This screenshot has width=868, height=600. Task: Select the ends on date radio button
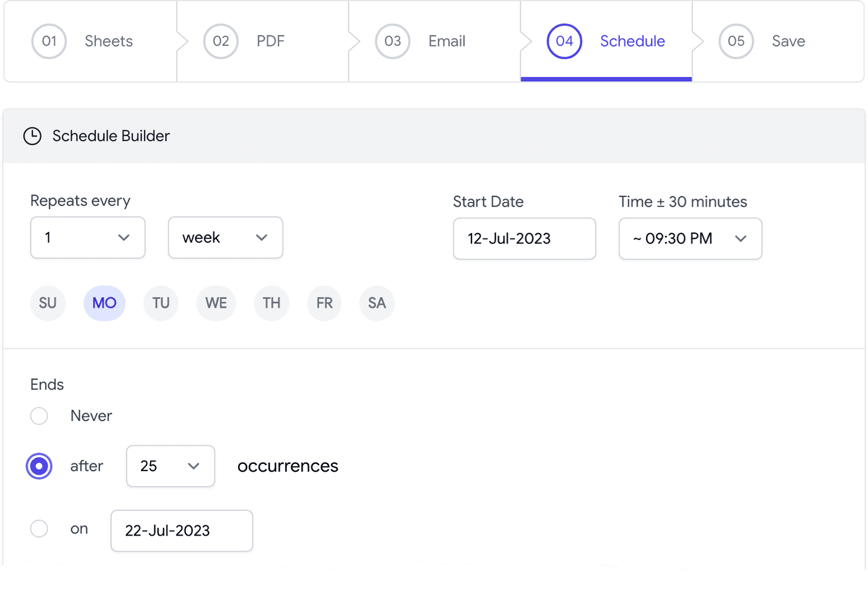click(39, 528)
